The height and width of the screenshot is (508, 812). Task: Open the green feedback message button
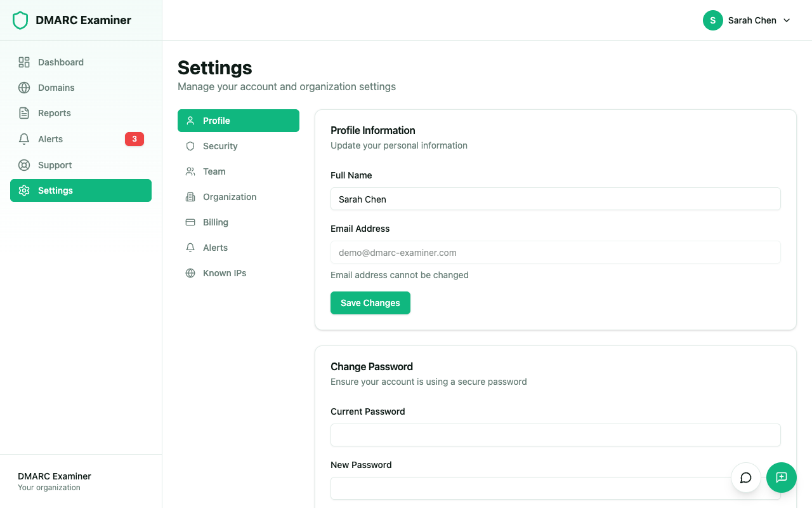tap(782, 478)
